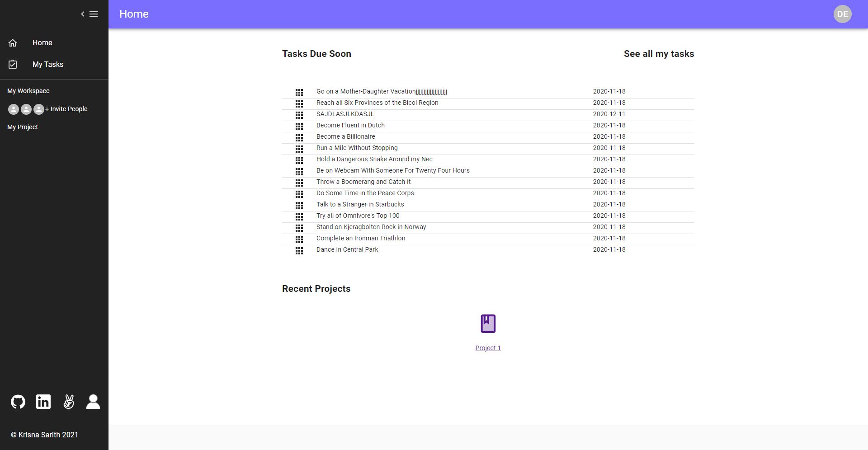
Task: Open the AngelList peace-hand icon
Action: [69, 402]
